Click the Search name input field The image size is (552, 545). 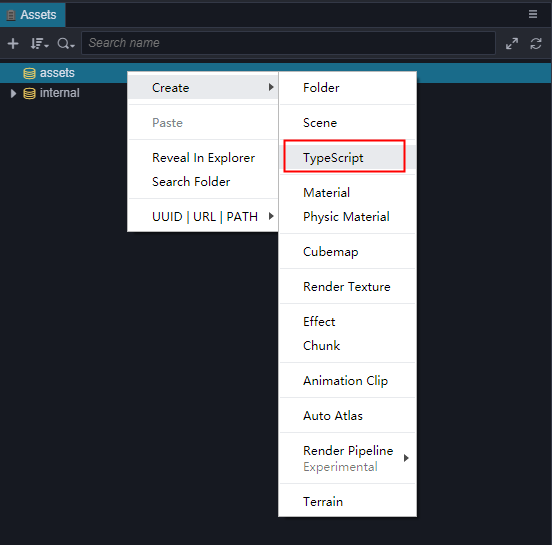pos(288,43)
